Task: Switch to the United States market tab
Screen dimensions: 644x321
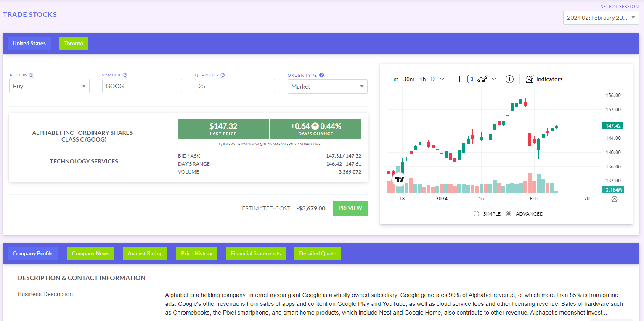Action: [x=29, y=43]
